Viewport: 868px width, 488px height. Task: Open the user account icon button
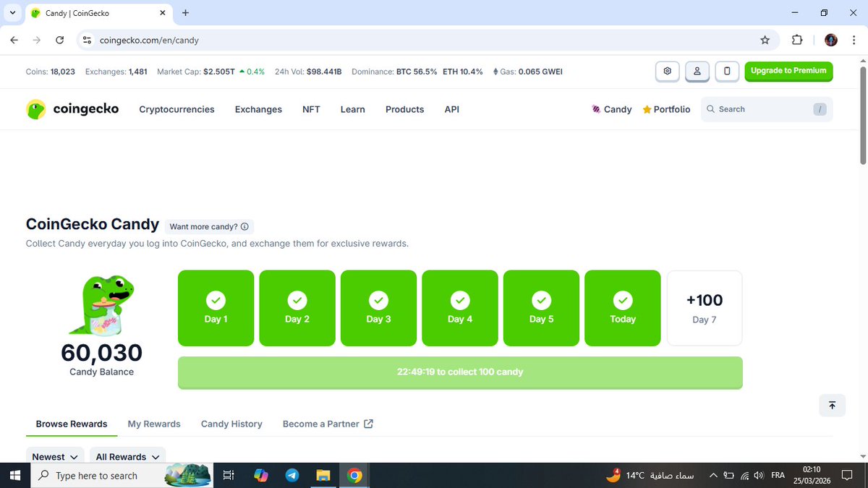697,71
